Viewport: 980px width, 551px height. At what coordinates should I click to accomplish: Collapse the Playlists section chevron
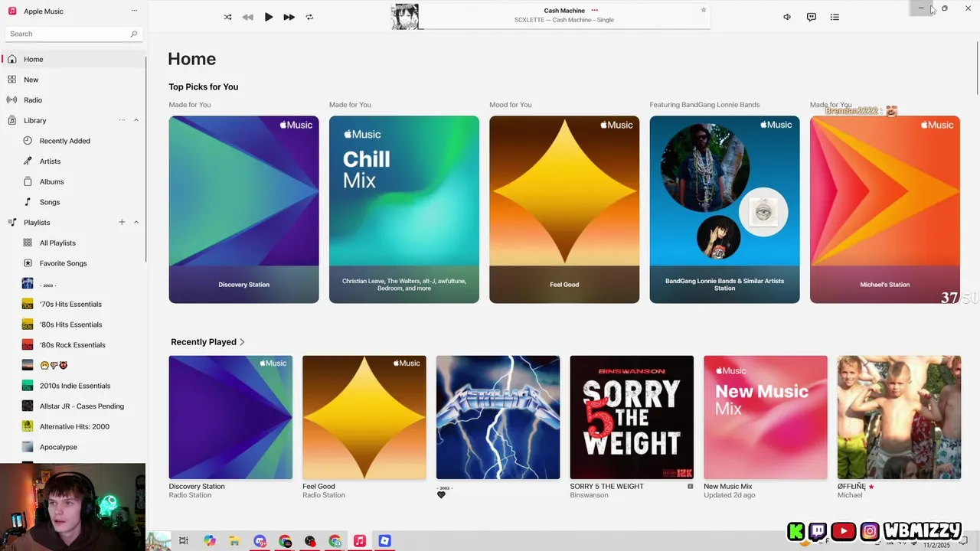(x=136, y=222)
